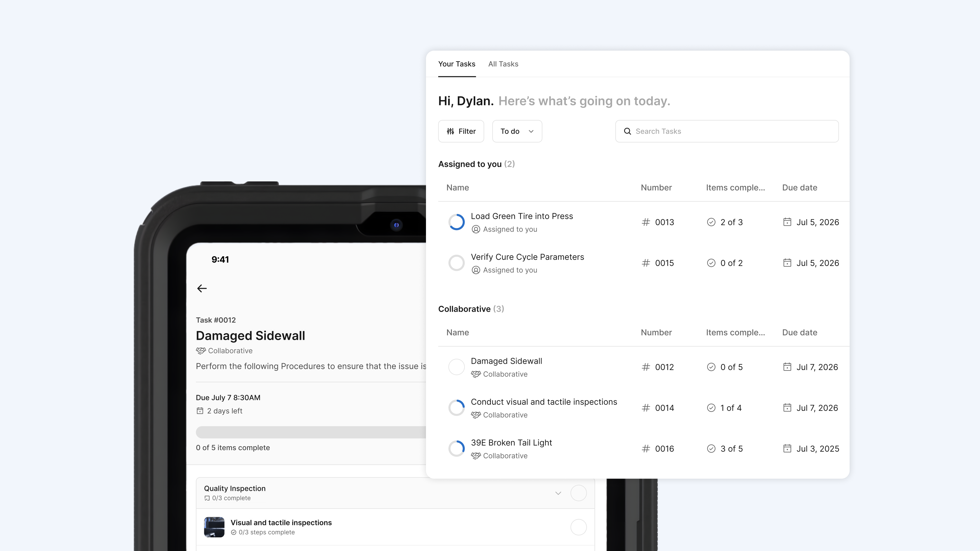Image resolution: width=980 pixels, height=551 pixels.
Task: Click the person icon under Verify Cure Cycle Parameters
Action: [x=475, y=270]
